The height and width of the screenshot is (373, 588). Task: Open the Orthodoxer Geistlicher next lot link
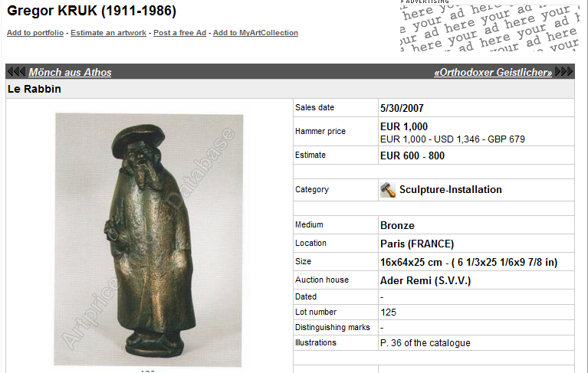click(x=493, y=72)
